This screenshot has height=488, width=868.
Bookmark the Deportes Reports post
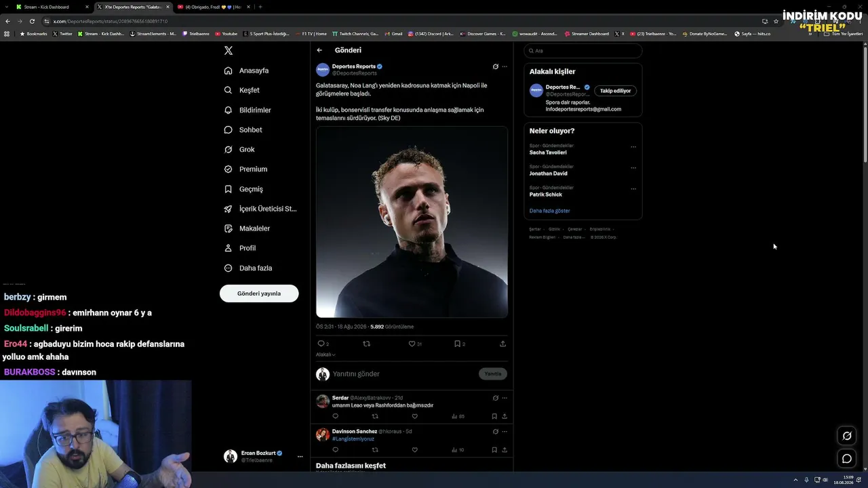point(458,344)
